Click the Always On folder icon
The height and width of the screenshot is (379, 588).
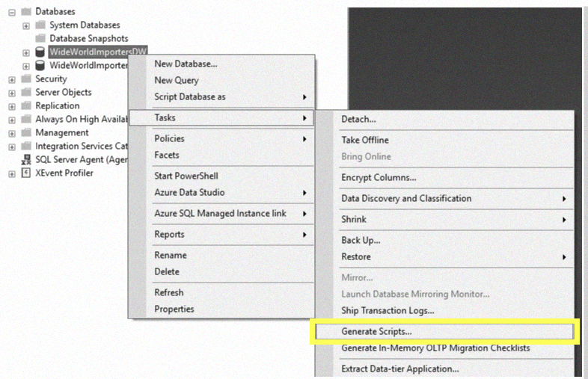(x=26, y=119)
